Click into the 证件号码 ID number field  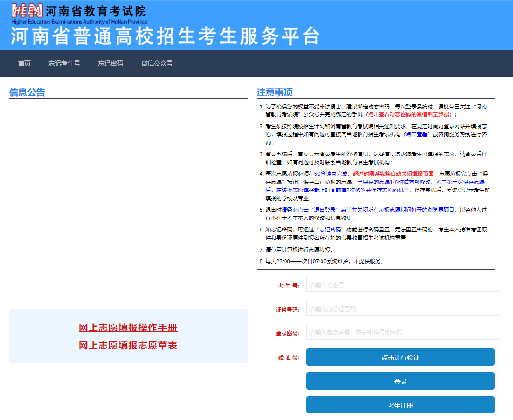pos(404,309)
